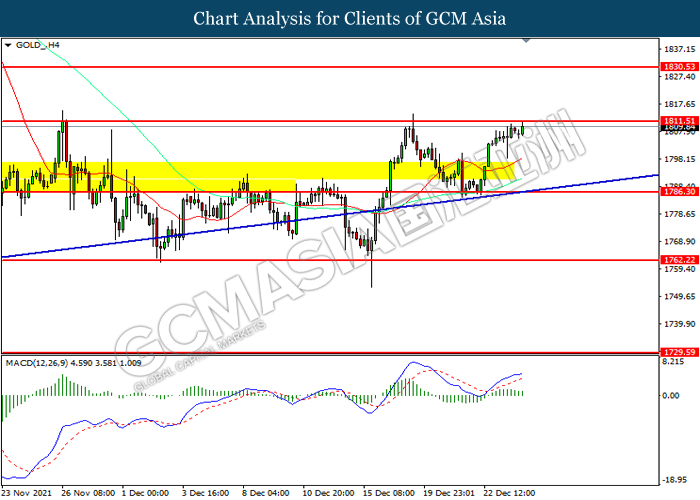
Task: Click the 26 Nov 08:00 time label
Action: coord(88,493)
